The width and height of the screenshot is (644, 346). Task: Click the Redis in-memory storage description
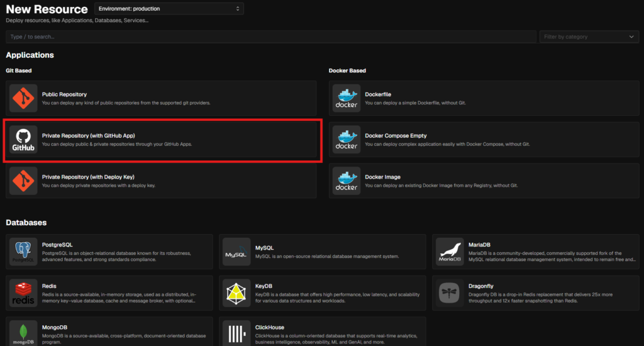(119, 298)
